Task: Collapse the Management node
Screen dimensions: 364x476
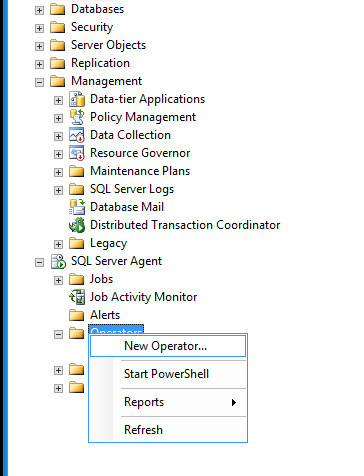Action: (39, 82)
